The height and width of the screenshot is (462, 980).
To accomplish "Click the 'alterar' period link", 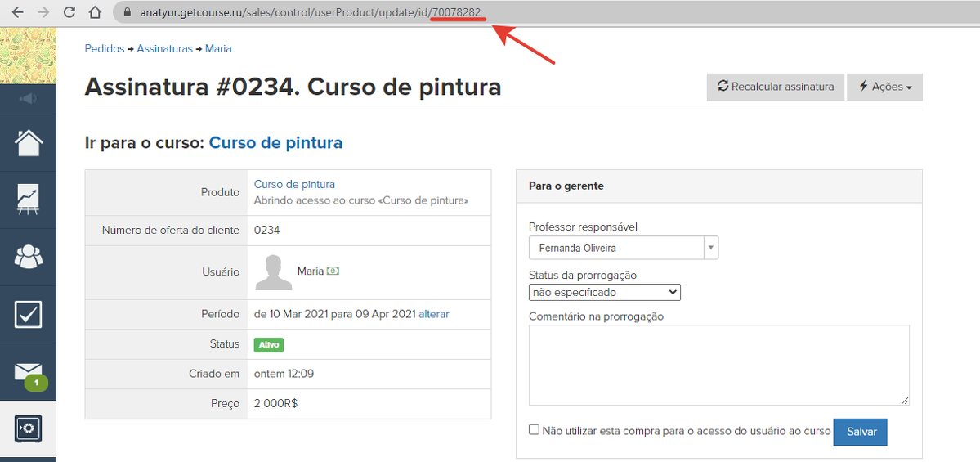I will (x=433, y=314).
